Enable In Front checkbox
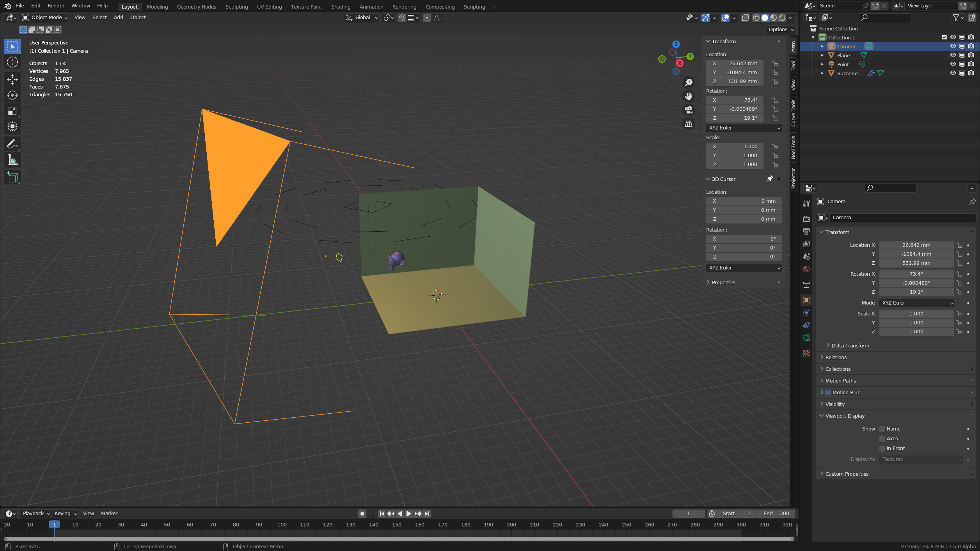This screenshot has height=551, width=980. [x=882, y=448]
